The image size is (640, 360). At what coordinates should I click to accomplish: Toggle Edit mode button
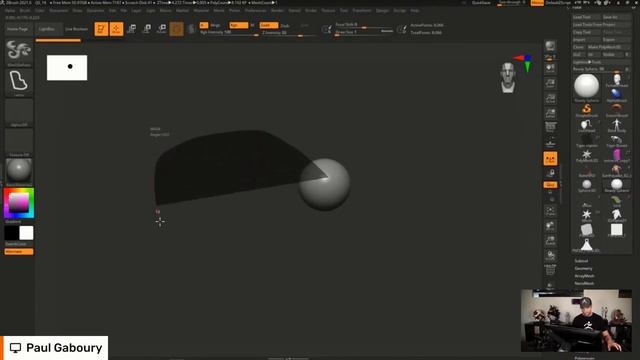pyautogui.click(x=101, y=29)
